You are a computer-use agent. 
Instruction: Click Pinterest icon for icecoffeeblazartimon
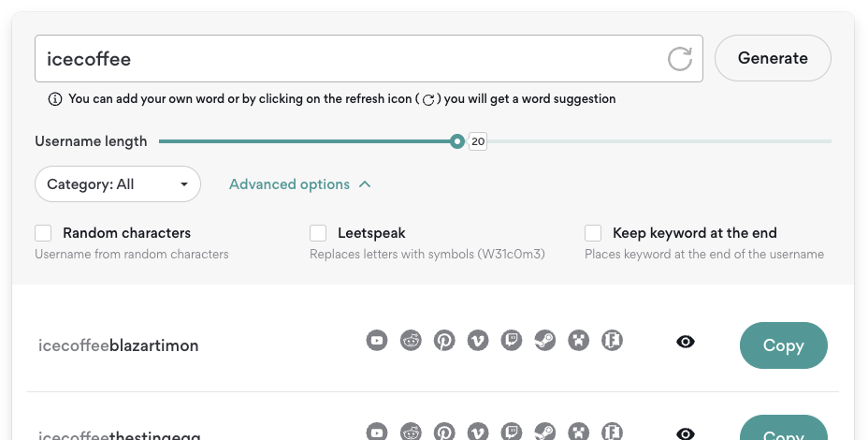click(444, 341)
